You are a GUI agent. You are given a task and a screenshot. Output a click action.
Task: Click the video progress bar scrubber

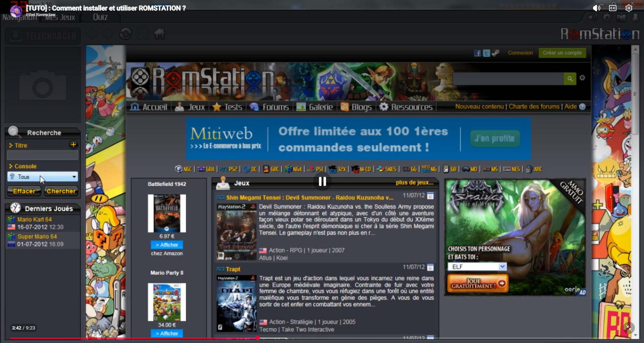258,338
